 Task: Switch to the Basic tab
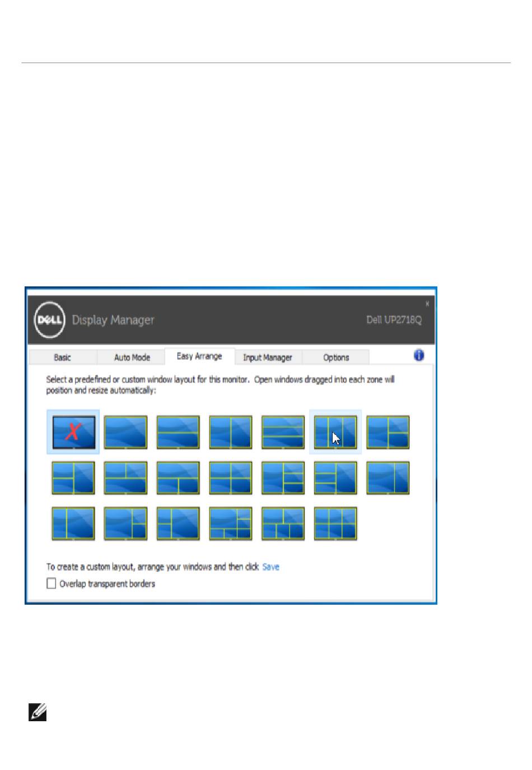(62, 358)
